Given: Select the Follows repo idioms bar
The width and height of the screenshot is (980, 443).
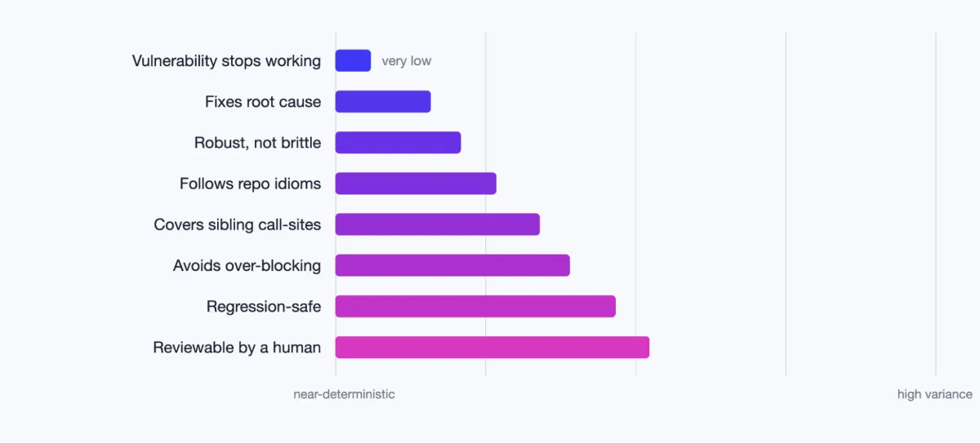Looking at the screenshot, I should point(416,184).
